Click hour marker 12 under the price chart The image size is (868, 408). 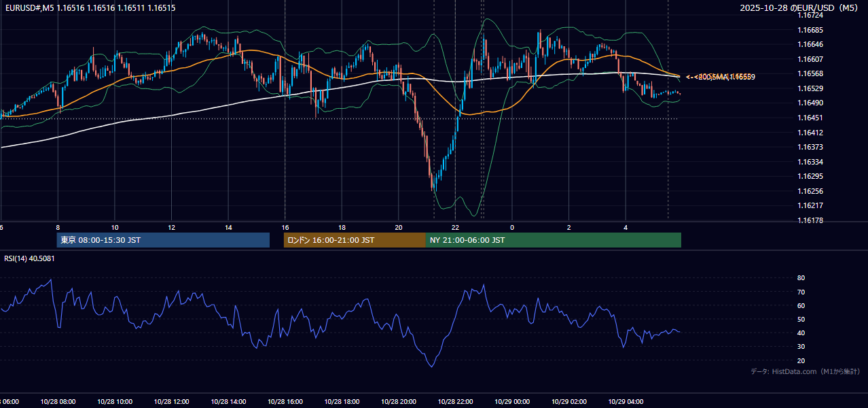pos(172,227)
